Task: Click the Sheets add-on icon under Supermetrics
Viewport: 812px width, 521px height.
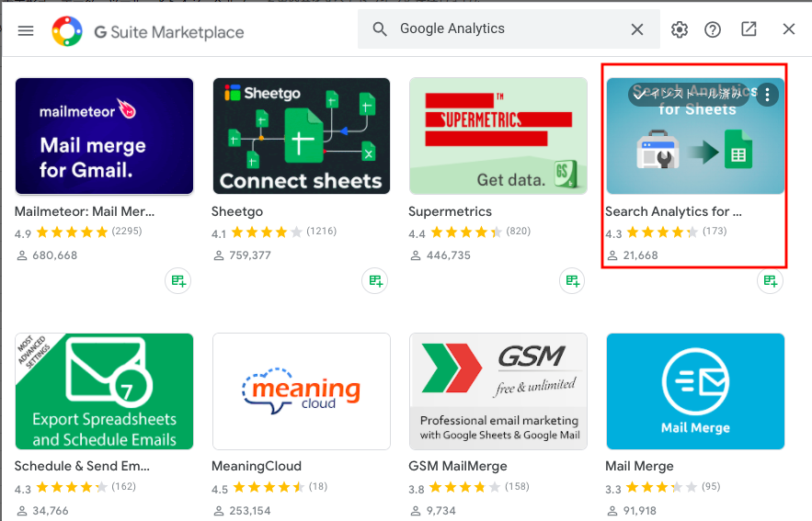Action: [572, 281]
